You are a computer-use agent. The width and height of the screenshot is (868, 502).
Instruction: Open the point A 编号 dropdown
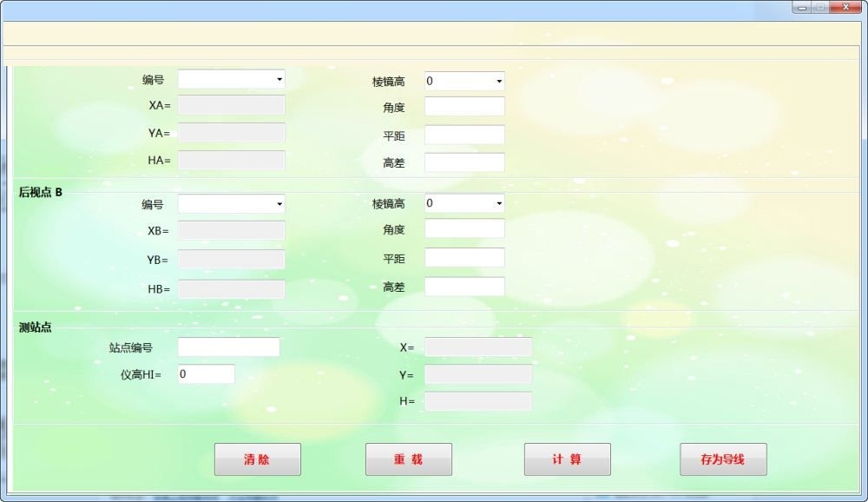tap(232, 79)
